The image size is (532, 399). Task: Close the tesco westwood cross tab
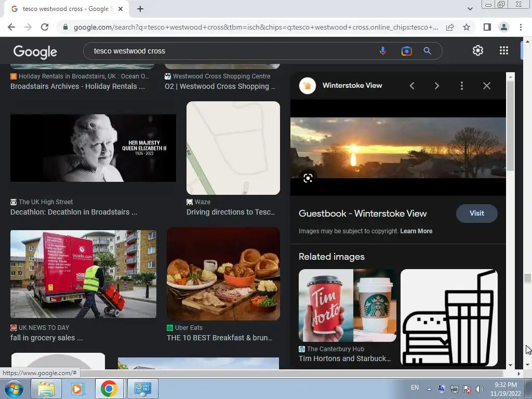click(121, 9)
